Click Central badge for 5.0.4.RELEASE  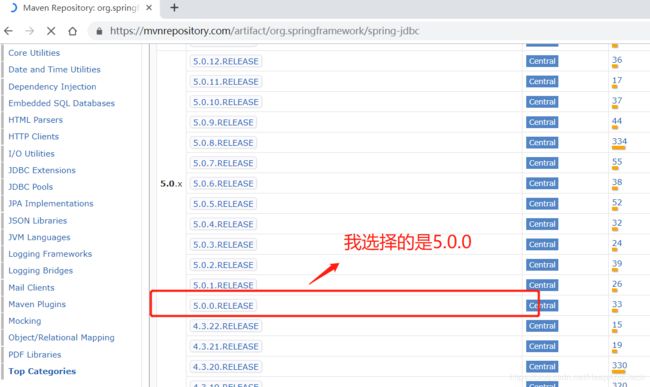(x=542, y=224)
